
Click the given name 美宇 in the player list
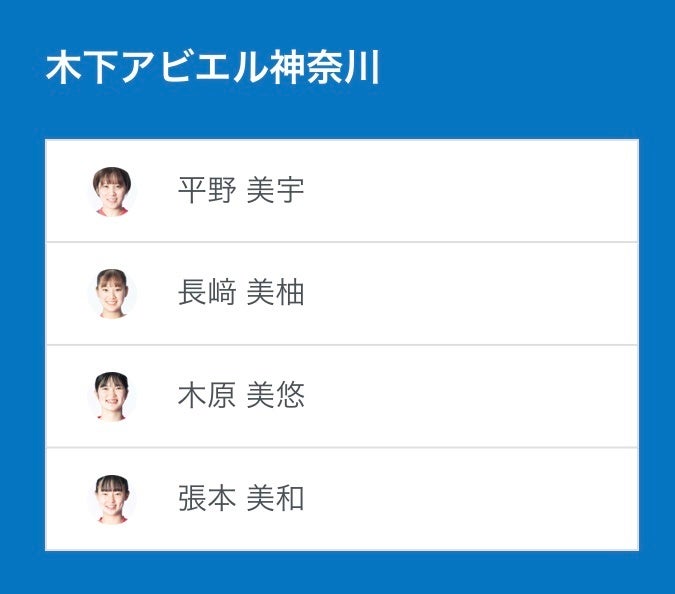click(275, 191)
